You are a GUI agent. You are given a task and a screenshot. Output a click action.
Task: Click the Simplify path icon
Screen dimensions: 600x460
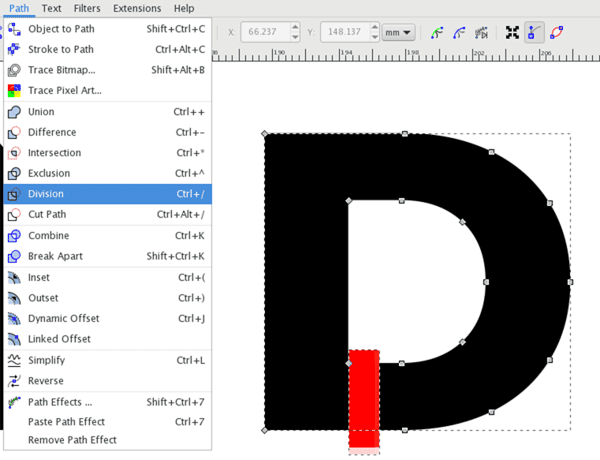pos(14,360)
